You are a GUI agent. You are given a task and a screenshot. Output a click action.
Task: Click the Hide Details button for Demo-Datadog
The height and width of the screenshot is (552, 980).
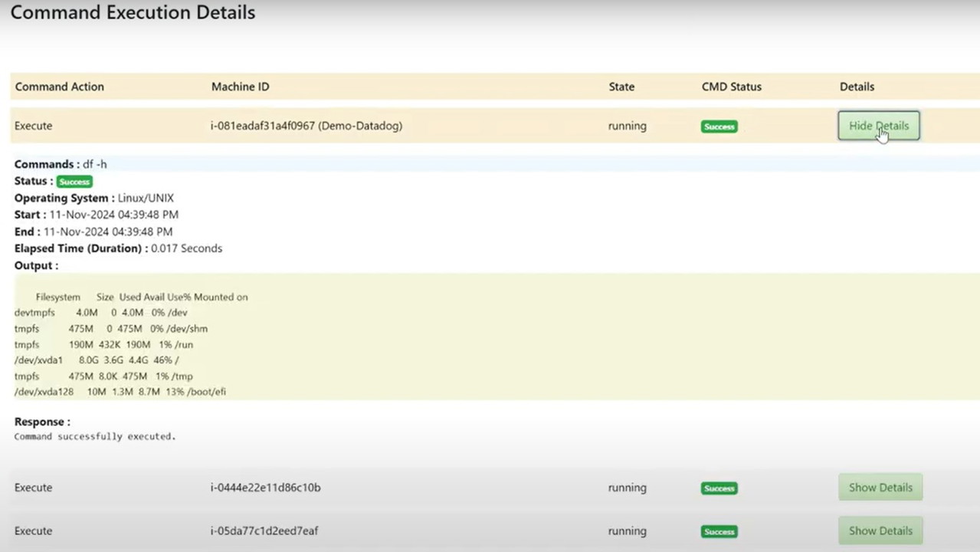(878, 126)
